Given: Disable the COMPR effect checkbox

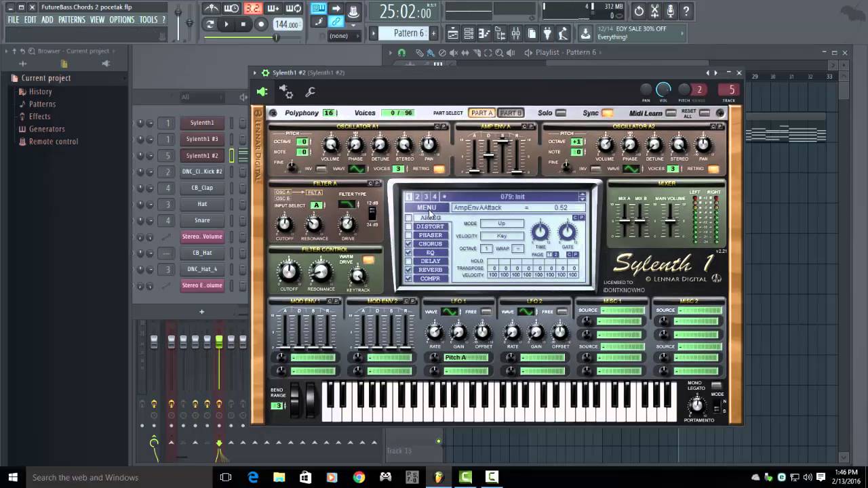Looking at the screenshot, I should click(408, 279).
